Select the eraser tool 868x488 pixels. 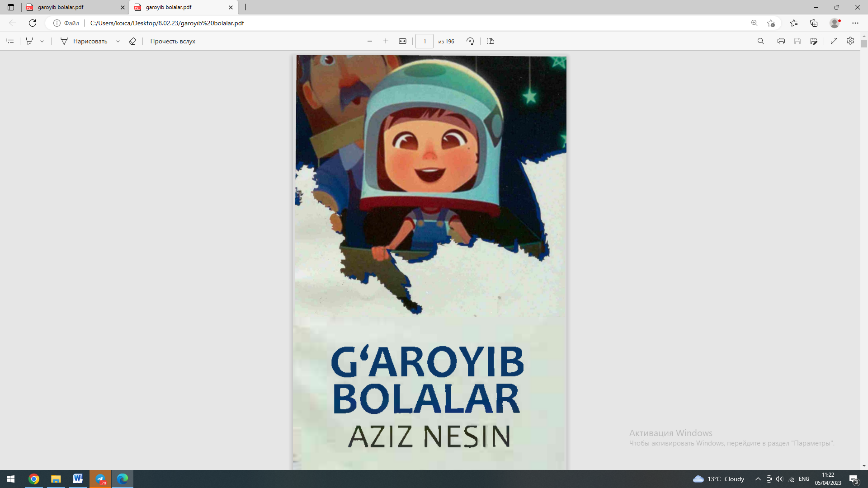132,41
